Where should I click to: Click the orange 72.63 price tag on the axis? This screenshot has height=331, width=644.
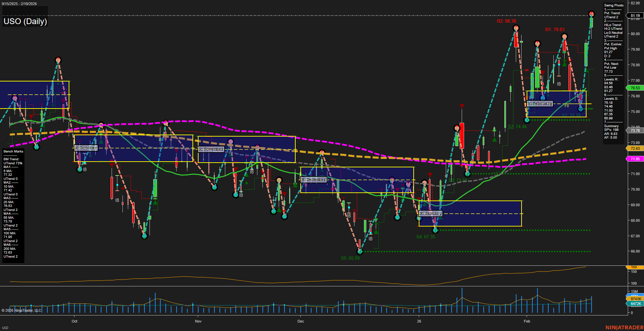point(635,148)
